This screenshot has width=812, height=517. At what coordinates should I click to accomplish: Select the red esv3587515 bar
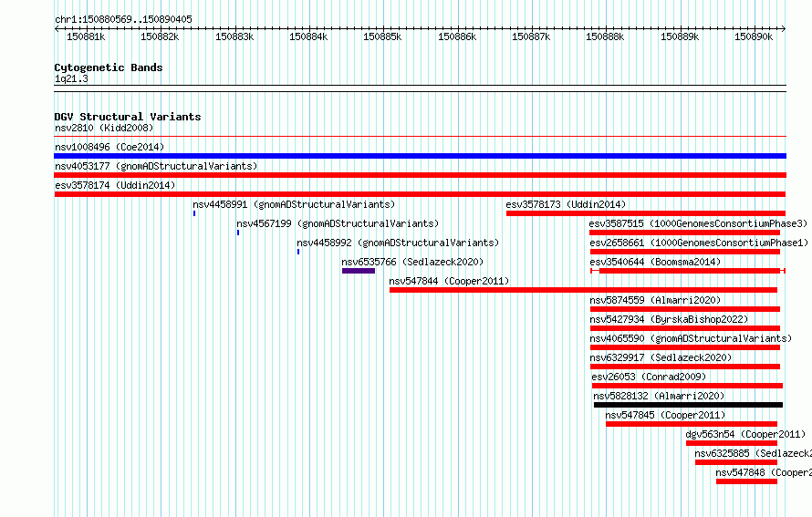click(x=685, y=233)
